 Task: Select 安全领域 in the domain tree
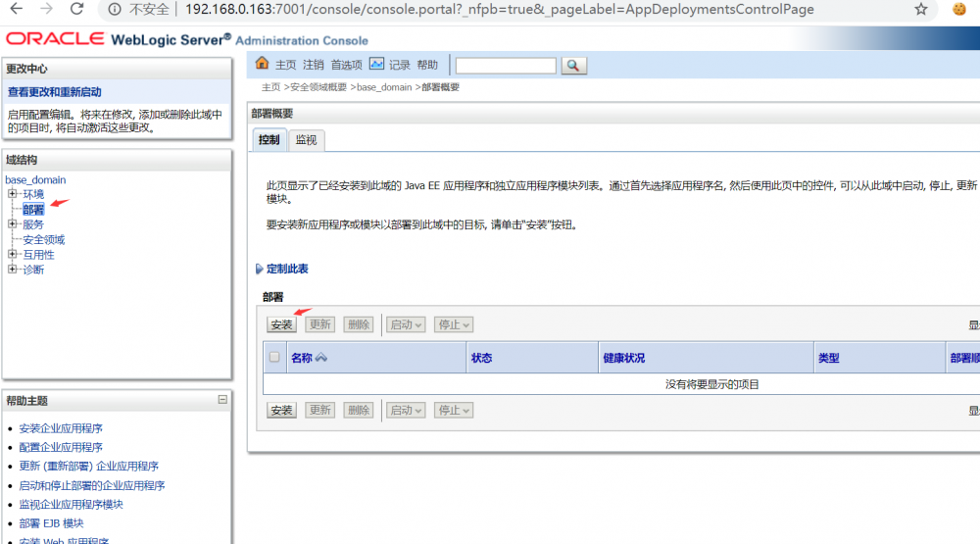click(44, 239)
